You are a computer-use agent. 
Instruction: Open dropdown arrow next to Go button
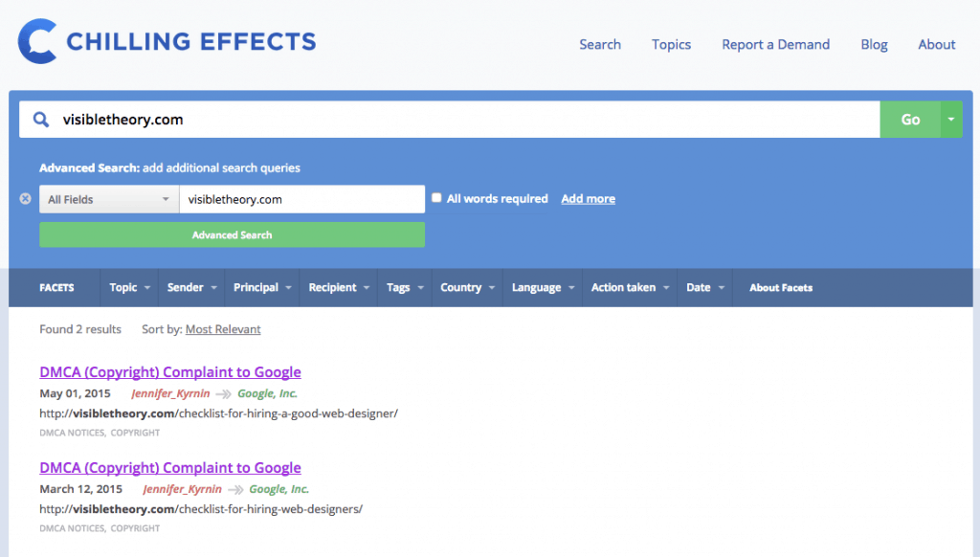tap(950, 120)
